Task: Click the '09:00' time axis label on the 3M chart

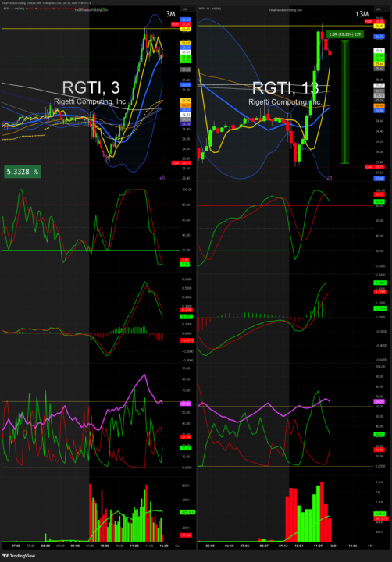Action: click(x=75, y=546)
